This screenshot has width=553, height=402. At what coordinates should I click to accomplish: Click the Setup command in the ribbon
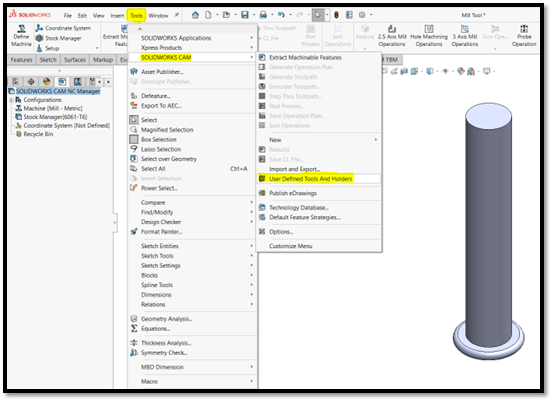point(48,48)
